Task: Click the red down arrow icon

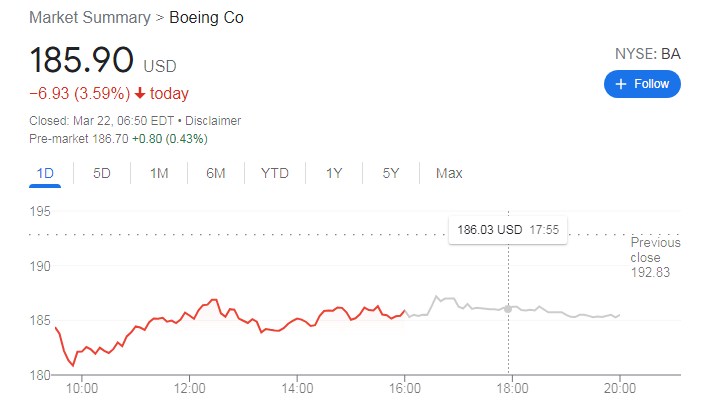Action: click(x=138, y=94)
